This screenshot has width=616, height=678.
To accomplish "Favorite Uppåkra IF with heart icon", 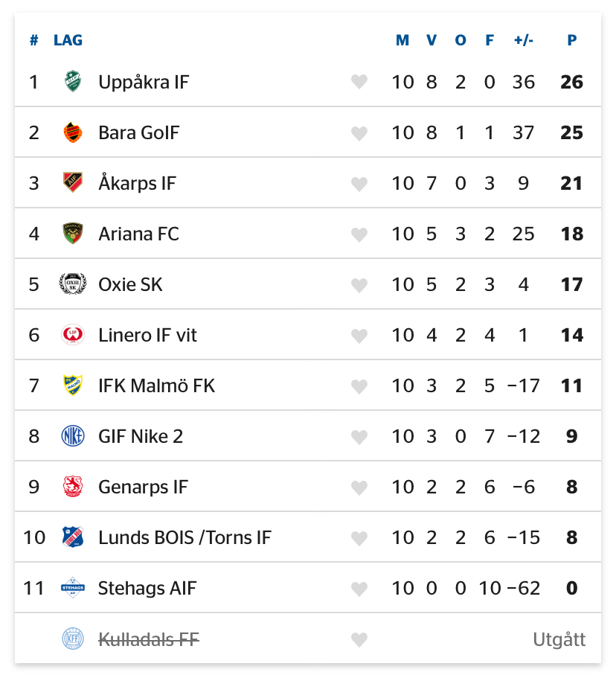I will point(359,82).
